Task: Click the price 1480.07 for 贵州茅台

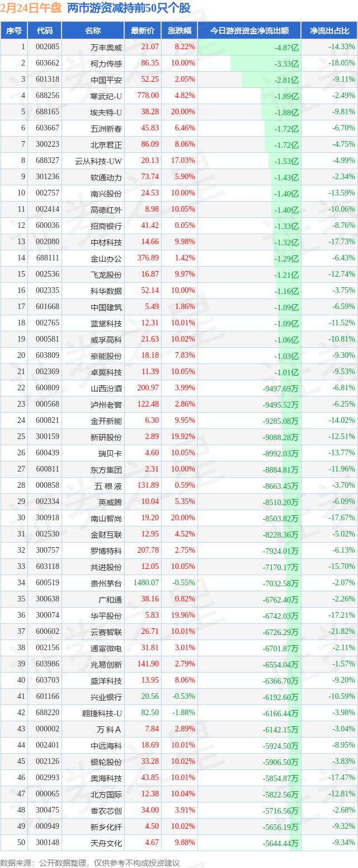Action: coord(147,583)
